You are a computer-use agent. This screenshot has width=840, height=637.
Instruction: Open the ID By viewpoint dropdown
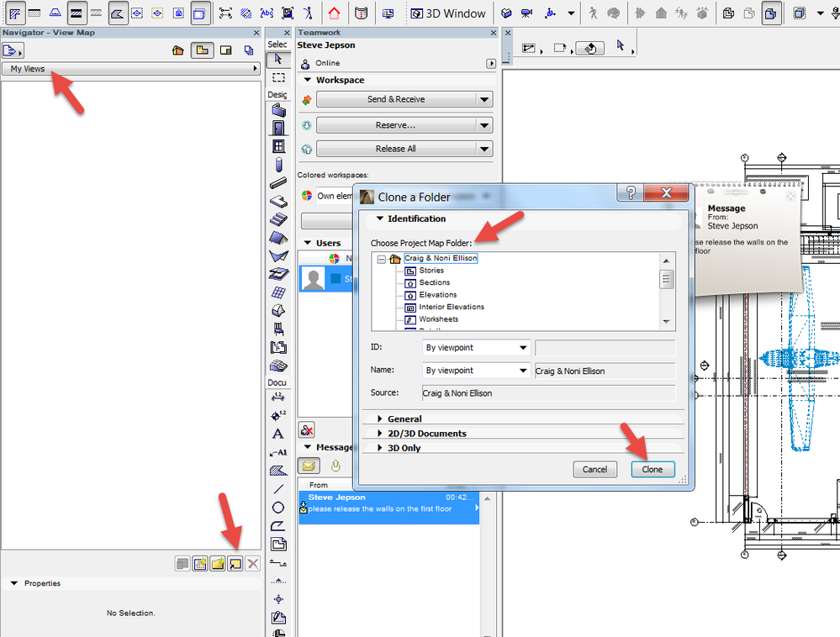coord(476,348)
